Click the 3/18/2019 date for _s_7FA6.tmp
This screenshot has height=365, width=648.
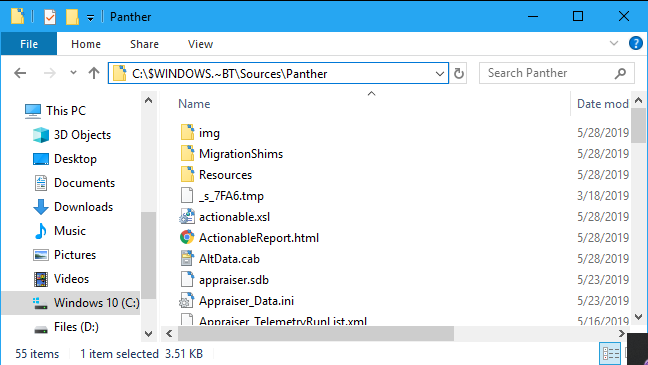pyautogui.click(x=603, y=196)
